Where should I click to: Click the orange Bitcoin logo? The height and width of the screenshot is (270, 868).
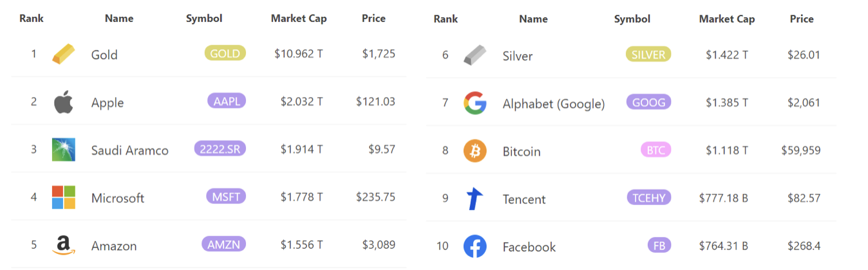click(475, 151)
